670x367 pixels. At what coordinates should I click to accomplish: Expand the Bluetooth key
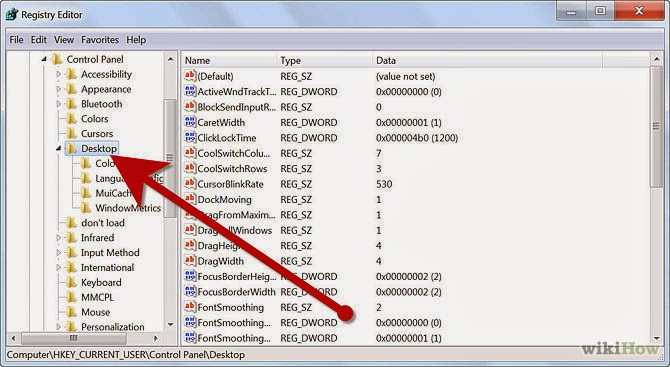(x=59, y=104)
